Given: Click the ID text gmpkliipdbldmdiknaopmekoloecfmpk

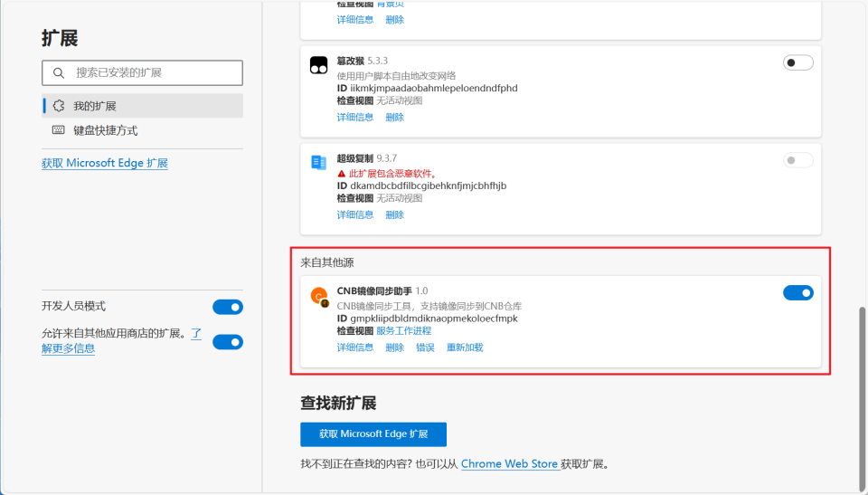Looking at the screenshot, I should click(x=434, y=319).
